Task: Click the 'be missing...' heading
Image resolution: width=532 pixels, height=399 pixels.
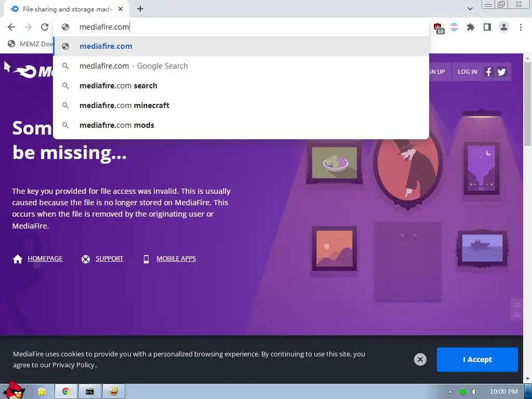Action: (x=70, y=153)
